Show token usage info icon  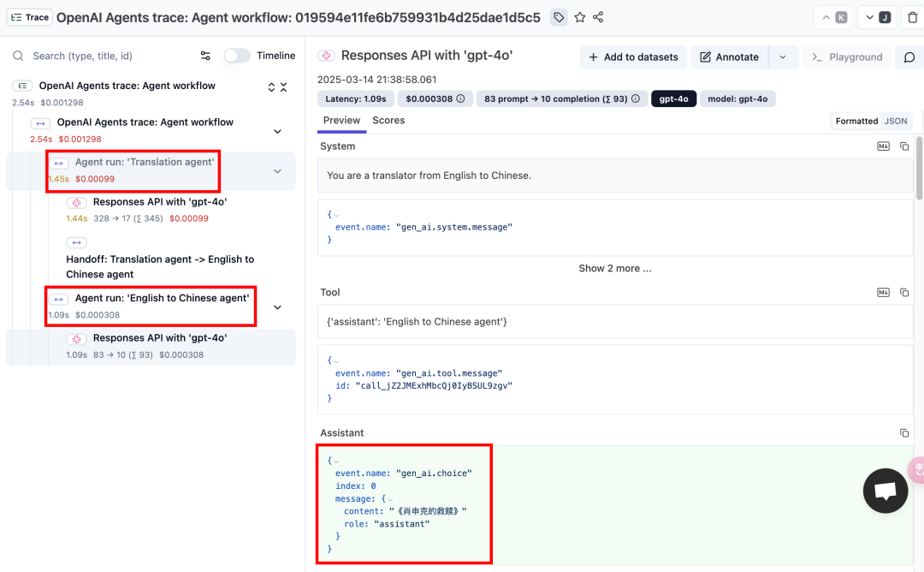636,98
